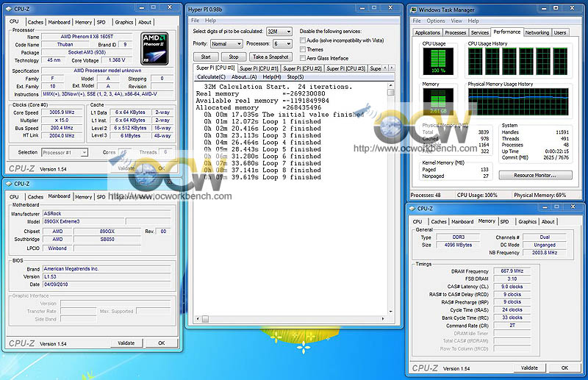Open the Priority Normal dropdown
Image resolution: width=588 pixels, height=380 pixels.
click(x=226, y=44)
